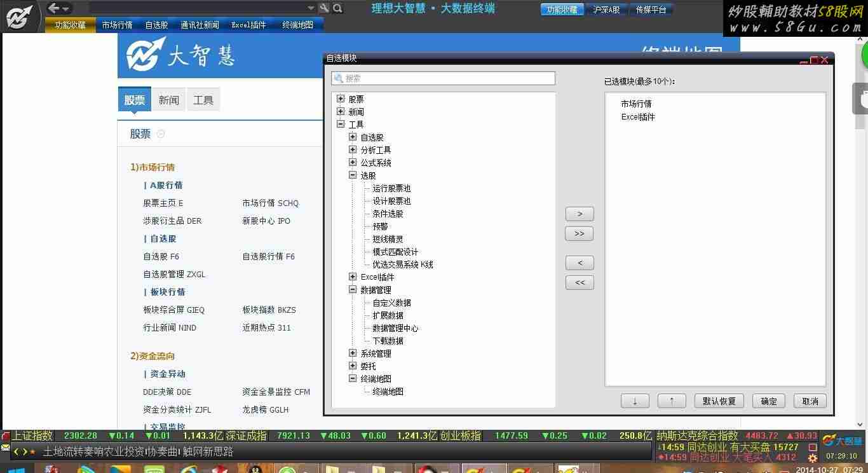
Task: Click 功能收藏 button in top-right group
Action: [562, 10]
